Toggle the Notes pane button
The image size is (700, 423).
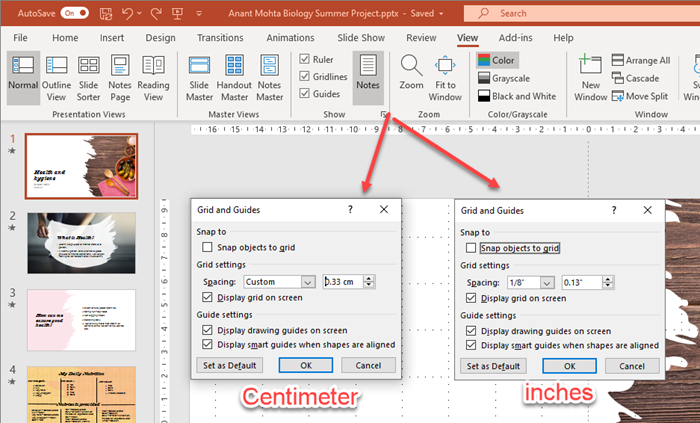click(367, 76)
